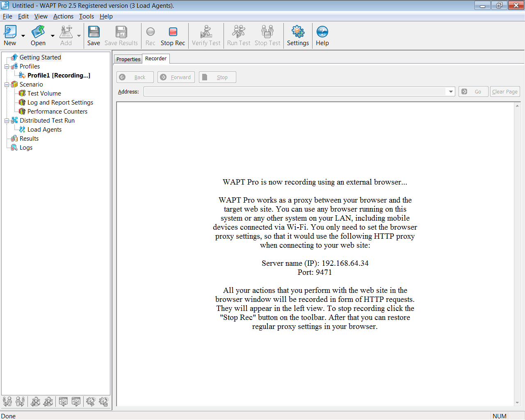Collapse the Scenario tree node

(7, 84)
